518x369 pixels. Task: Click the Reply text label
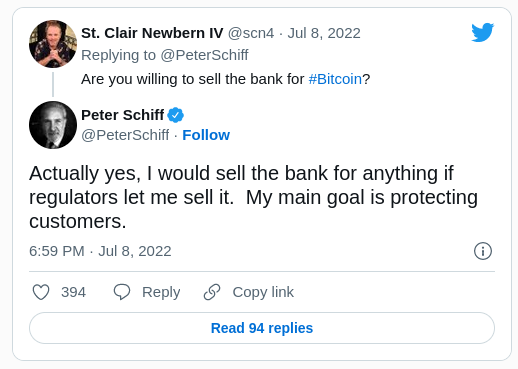point(161,292)
